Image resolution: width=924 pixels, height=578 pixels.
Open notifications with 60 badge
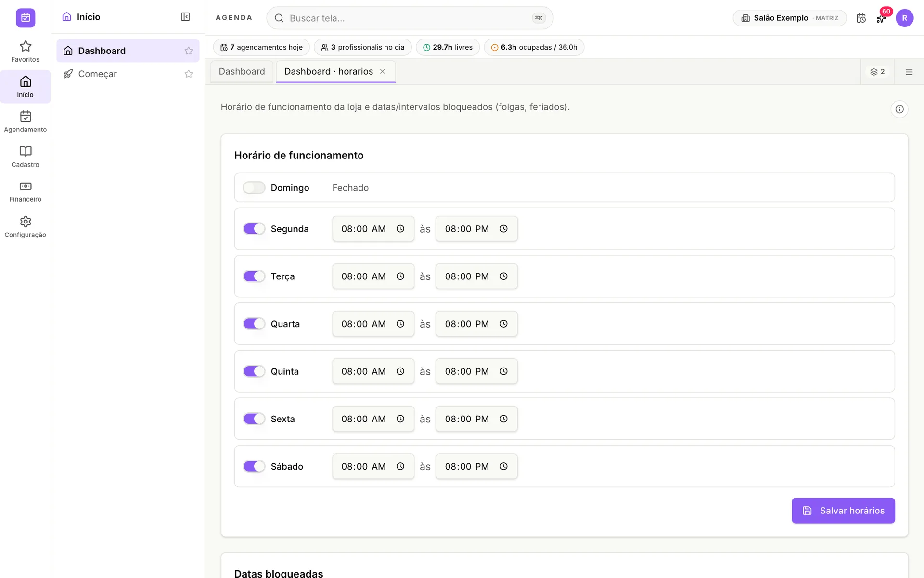(882, 18)
